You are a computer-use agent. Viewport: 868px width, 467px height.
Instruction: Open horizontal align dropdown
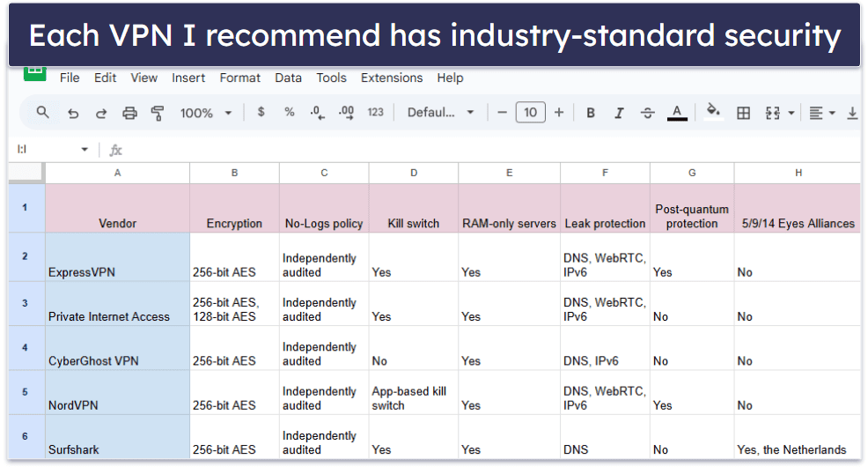point(821,113)
